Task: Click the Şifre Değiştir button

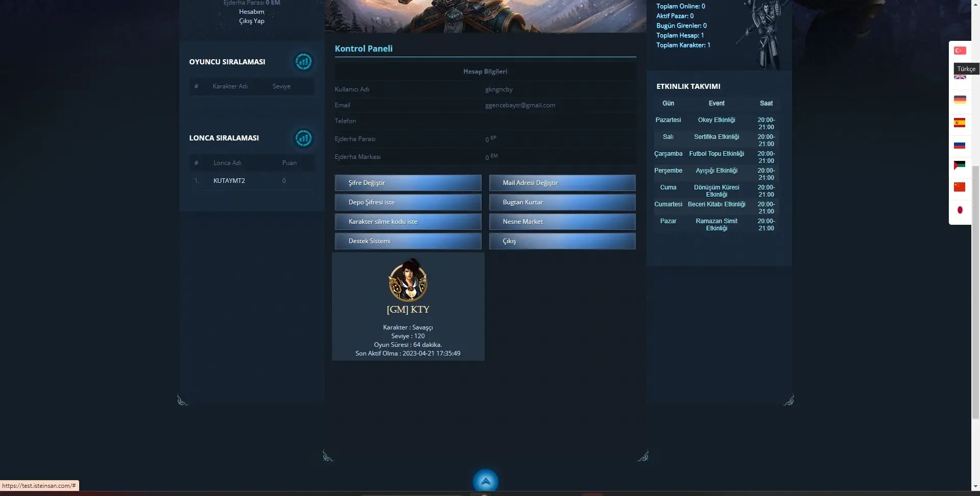Action: point(408,182)
